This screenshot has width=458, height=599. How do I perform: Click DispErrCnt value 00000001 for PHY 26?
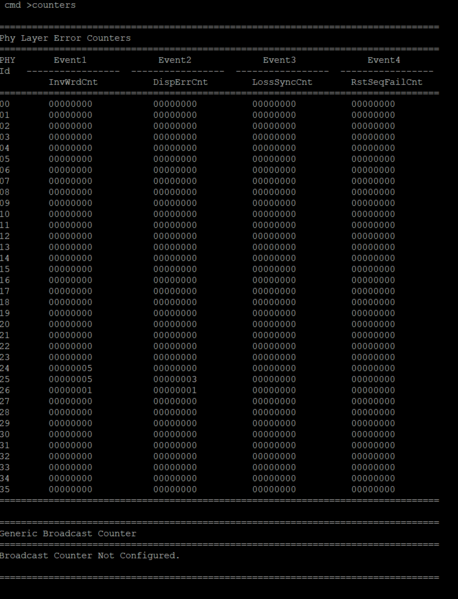[x=175, y=390]
